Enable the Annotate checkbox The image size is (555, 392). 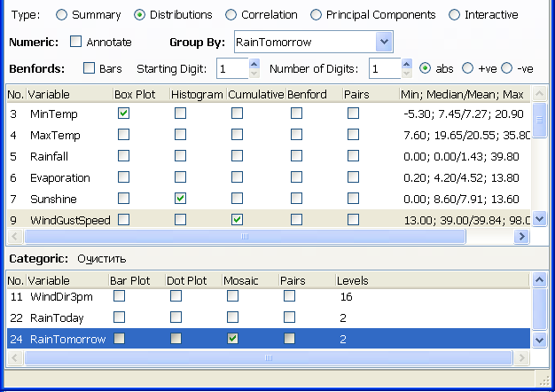pos(75,42)
